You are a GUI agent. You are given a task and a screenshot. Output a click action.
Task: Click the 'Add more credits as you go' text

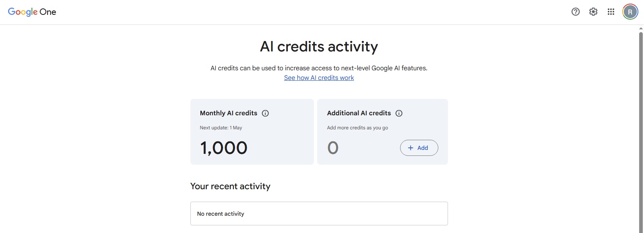(x=357, y=128)
